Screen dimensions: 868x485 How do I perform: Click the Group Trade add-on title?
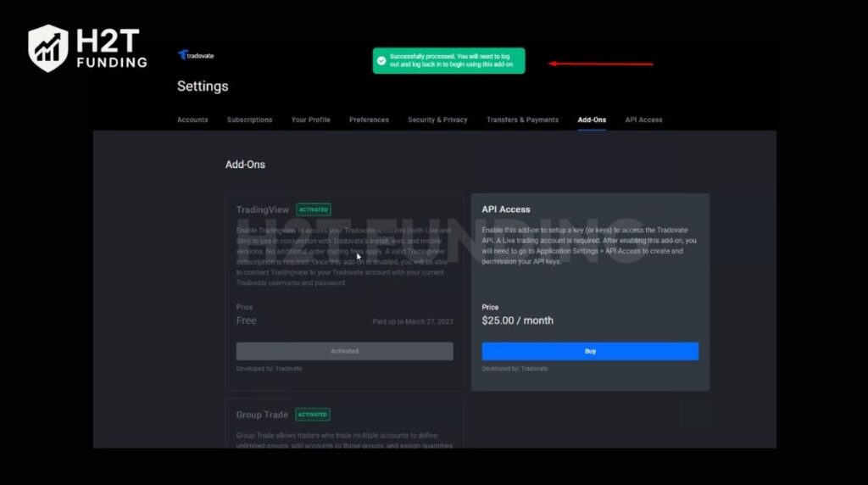[262, 415]
